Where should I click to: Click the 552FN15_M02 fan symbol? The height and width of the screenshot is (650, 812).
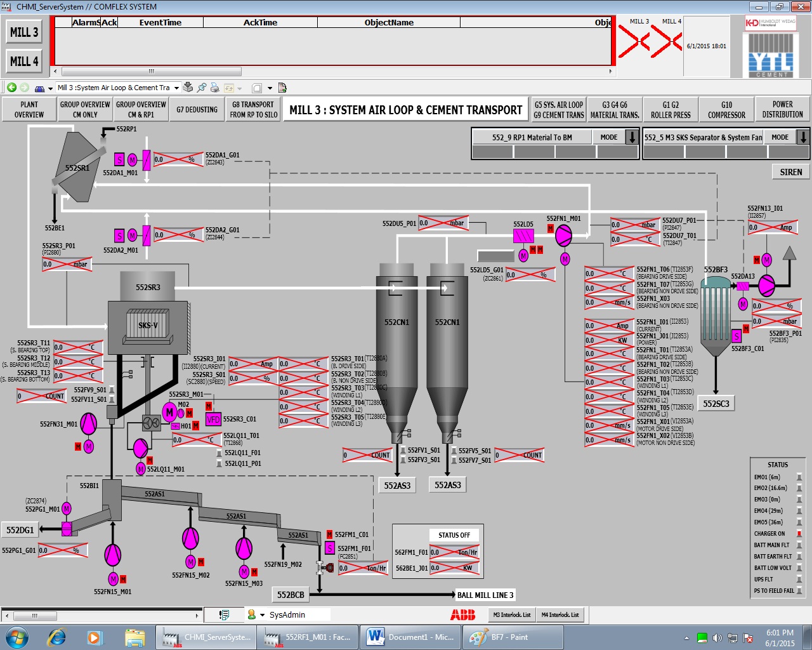click(x=190, y=538)
